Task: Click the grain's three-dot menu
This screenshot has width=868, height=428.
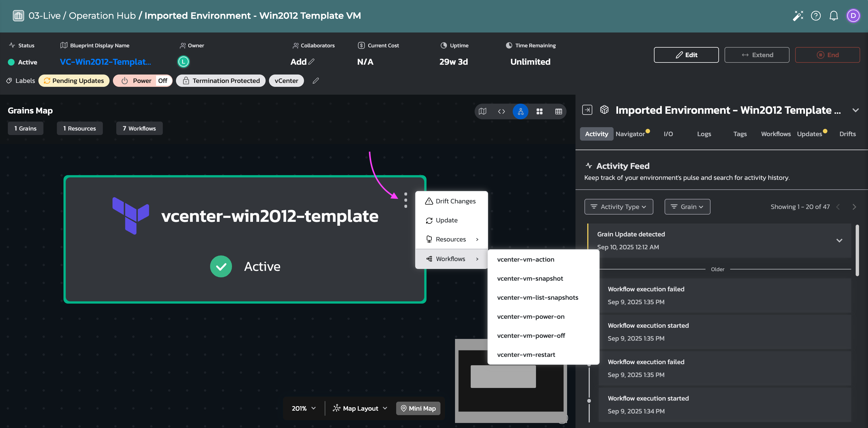Action: pos(405,200)
